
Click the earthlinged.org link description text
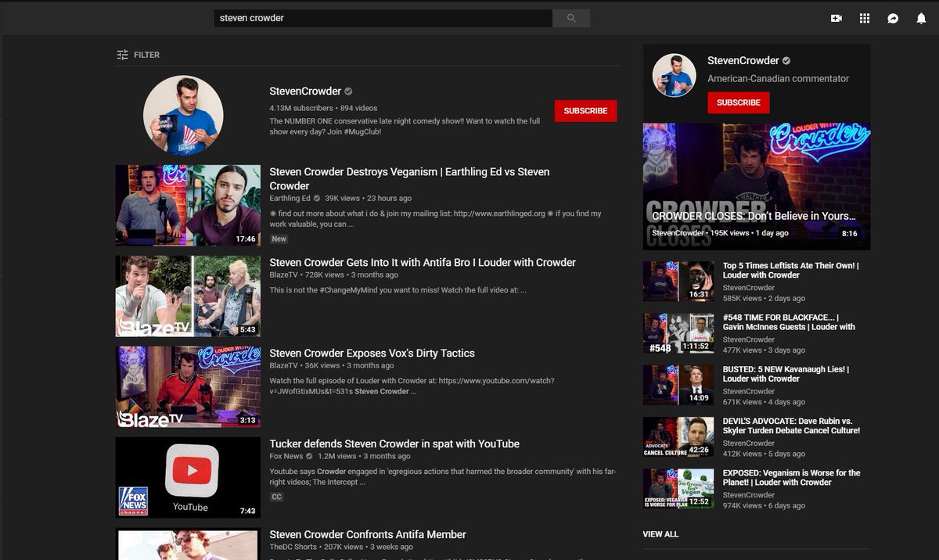437,218
